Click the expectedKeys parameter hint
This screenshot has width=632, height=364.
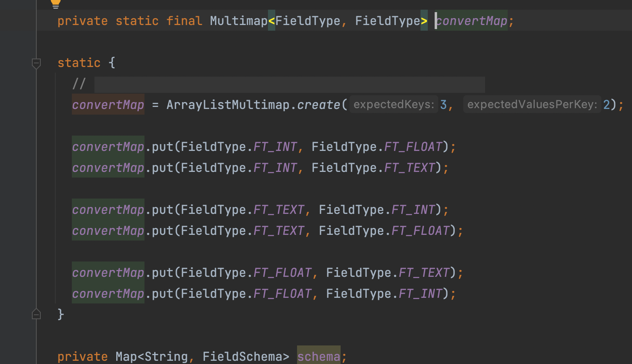point(393,105)
